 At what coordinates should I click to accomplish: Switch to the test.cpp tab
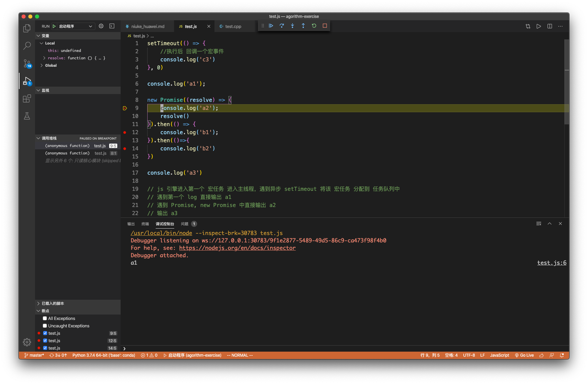point(233,26)
